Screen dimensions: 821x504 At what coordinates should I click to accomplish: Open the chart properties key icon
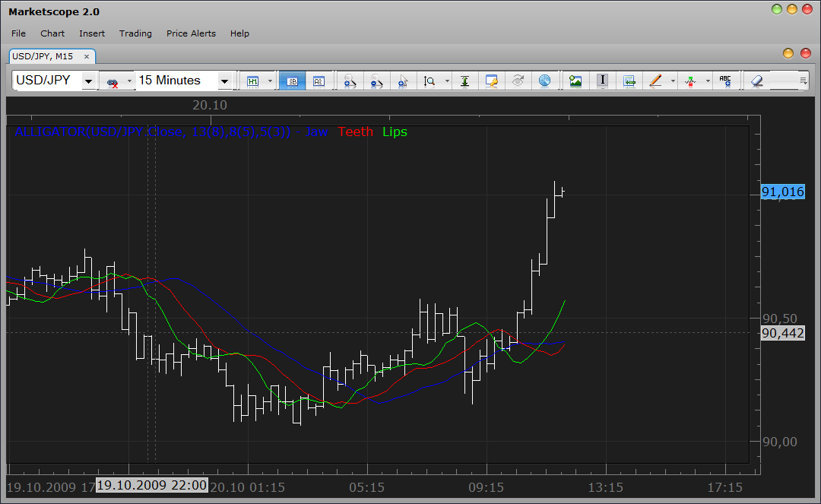(x=491, y=81)
